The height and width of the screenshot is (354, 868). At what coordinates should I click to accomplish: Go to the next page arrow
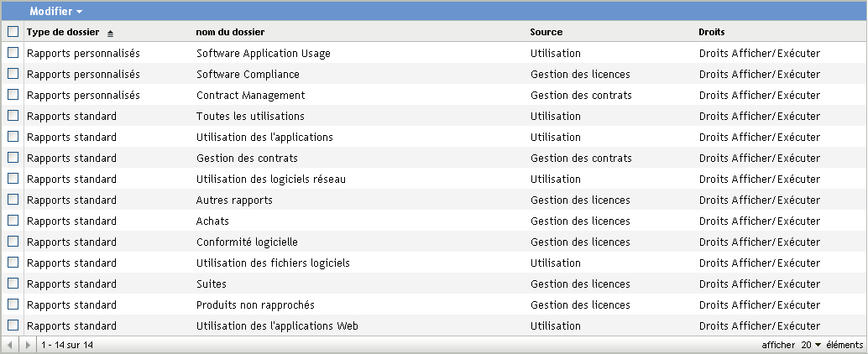click(28, 345)
